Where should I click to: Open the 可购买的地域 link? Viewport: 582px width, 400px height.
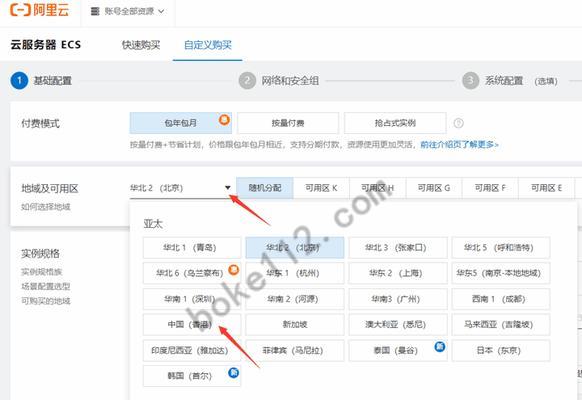tap(46, 301)
